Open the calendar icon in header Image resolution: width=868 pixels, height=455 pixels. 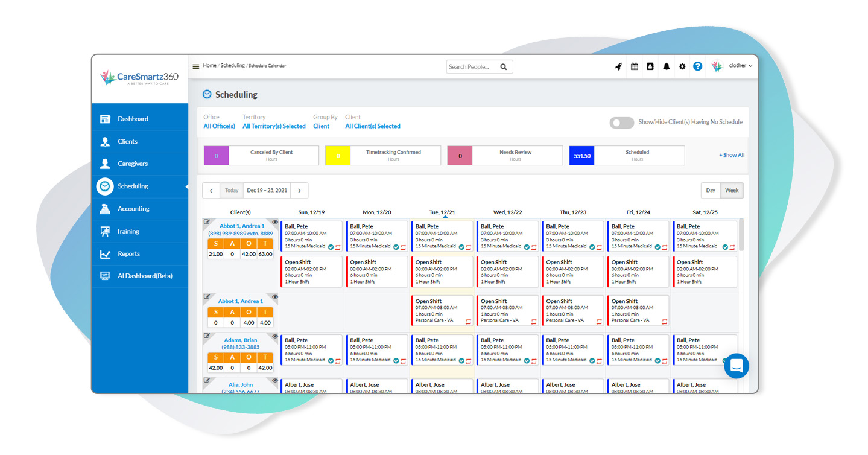click(x=635, y=67)
